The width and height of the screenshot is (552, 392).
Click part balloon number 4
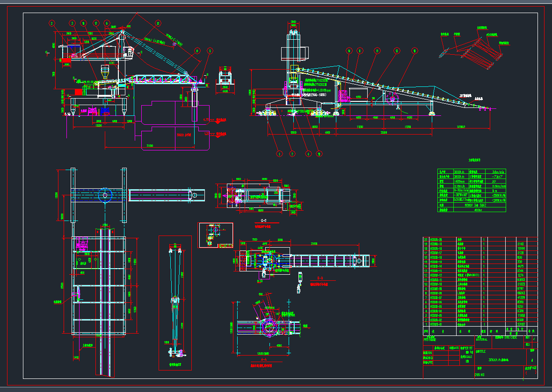[x=307, y=153]
